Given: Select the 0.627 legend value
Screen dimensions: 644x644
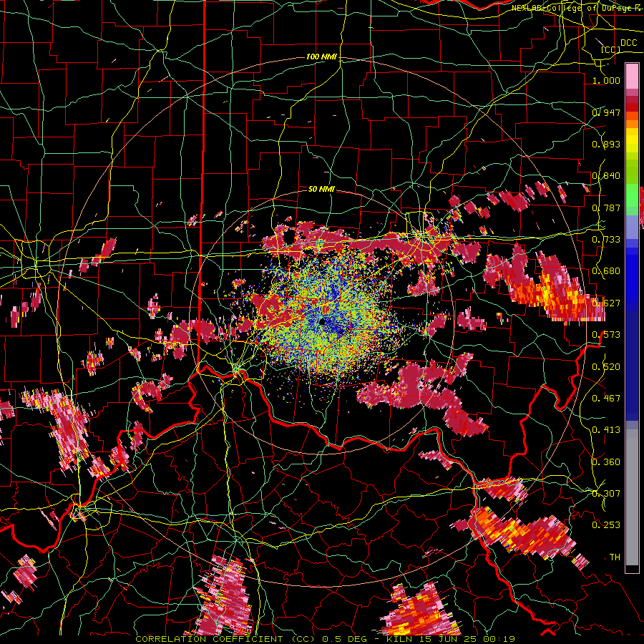Looking at the screenshot, I should (606, 303).
